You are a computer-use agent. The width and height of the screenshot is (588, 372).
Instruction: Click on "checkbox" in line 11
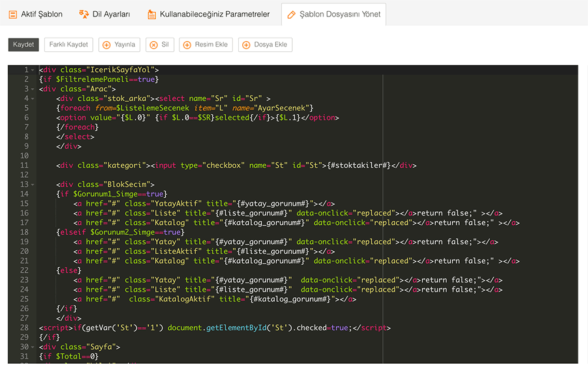(x=223, y=165)
